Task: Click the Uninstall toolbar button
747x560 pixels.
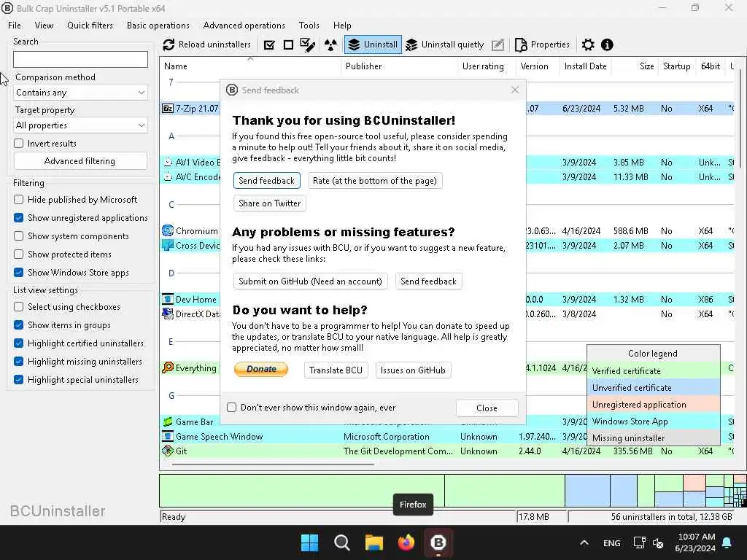Action: [373, 44]
